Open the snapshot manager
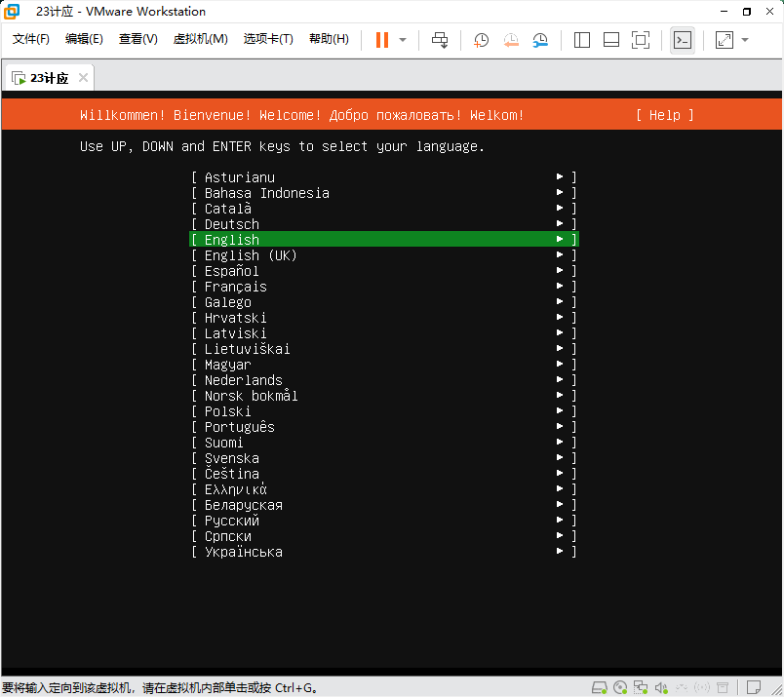This screenshot has width=784, height=697. coord(540,40)
